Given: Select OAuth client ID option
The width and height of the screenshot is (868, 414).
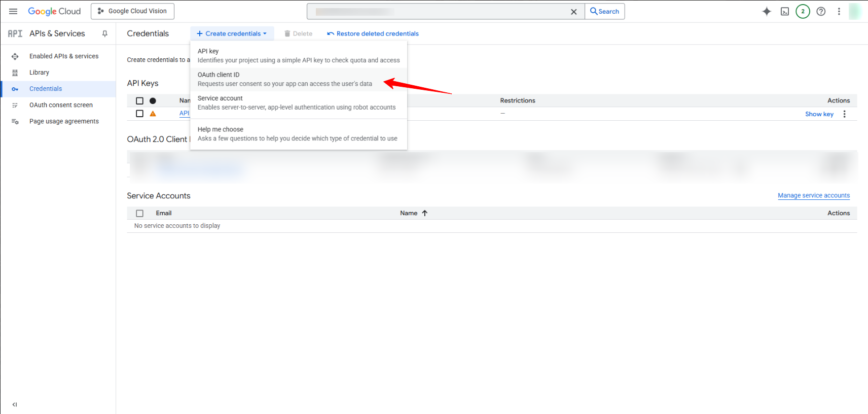Looking at the screenshot, I should [x=284, y=79].
